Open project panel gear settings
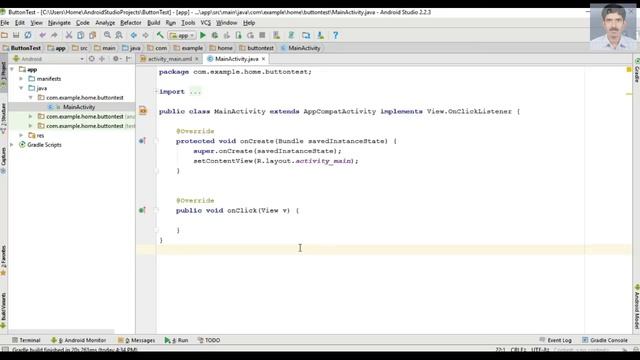The image size is (640, 360). point(116,59)
